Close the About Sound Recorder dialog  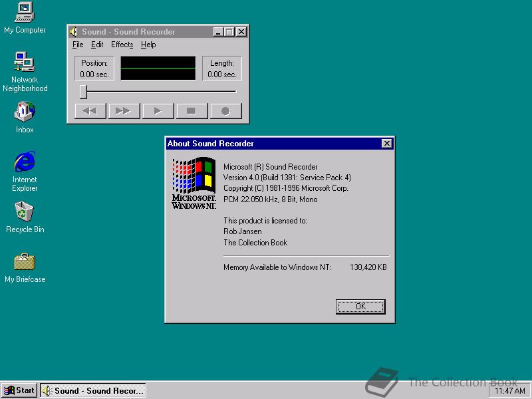(386, 144)
